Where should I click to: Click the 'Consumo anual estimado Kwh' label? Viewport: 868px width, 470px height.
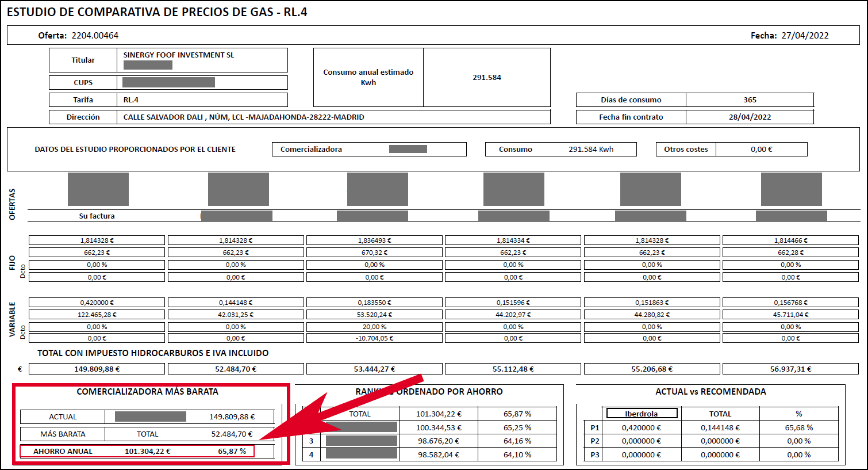click(368, 77)
